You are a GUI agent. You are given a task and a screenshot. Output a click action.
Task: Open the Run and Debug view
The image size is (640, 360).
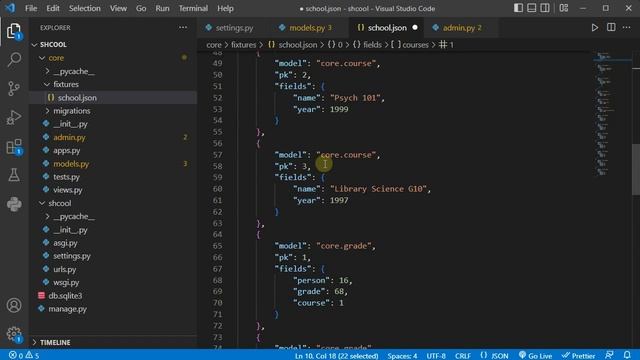pyautogui.click(x=14, y=118)
